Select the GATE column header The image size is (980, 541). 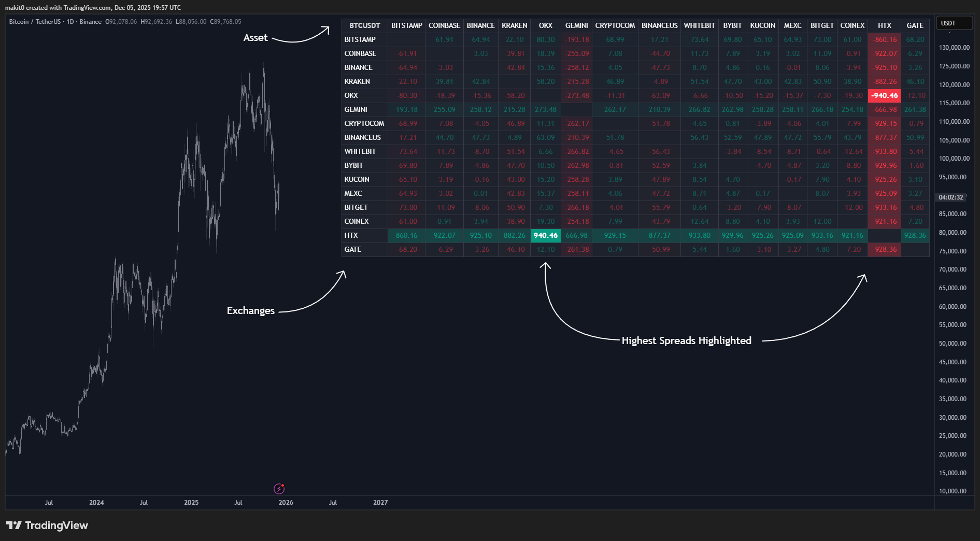915,25
